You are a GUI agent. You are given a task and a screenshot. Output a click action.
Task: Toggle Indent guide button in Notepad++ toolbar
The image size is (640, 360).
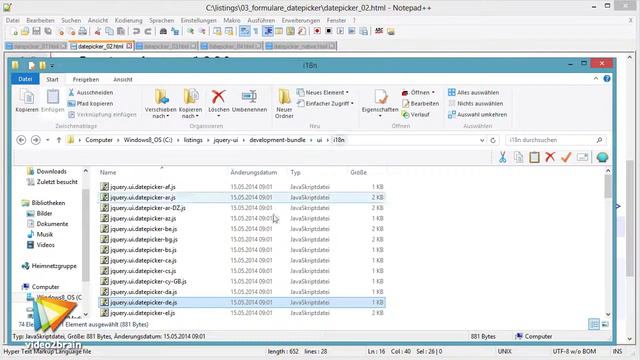pyautogui.click(x=268, y=31)
